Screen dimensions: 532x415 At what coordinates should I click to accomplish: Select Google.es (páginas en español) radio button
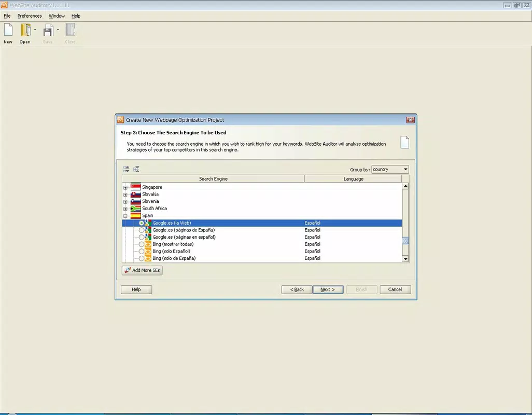[x=142, y=237]
